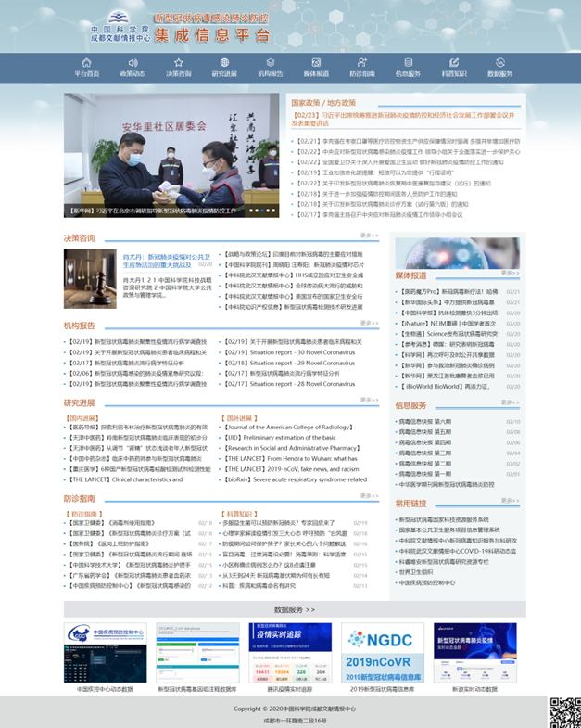Select the 防控指南 navigation icon
Viewport: 581px width, 728px height.
pyautogui.click(x=362, y=63)
